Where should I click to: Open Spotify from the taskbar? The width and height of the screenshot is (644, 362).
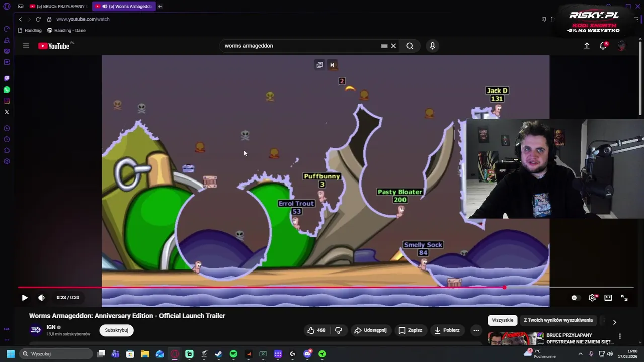(233, 354)
